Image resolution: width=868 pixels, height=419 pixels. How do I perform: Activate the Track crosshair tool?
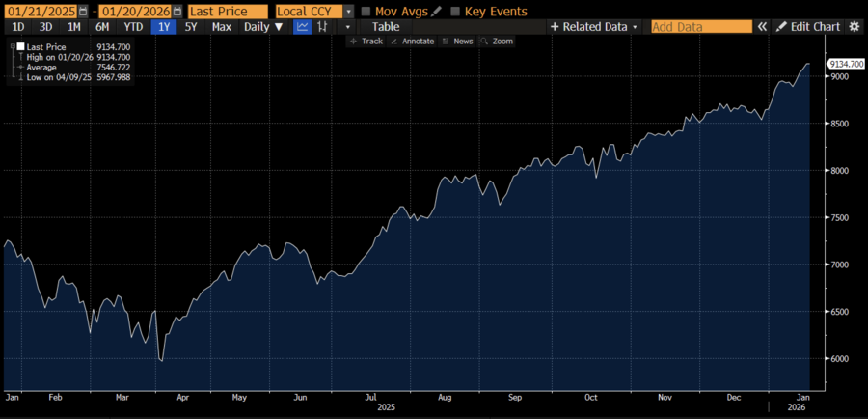coord(366,42)
